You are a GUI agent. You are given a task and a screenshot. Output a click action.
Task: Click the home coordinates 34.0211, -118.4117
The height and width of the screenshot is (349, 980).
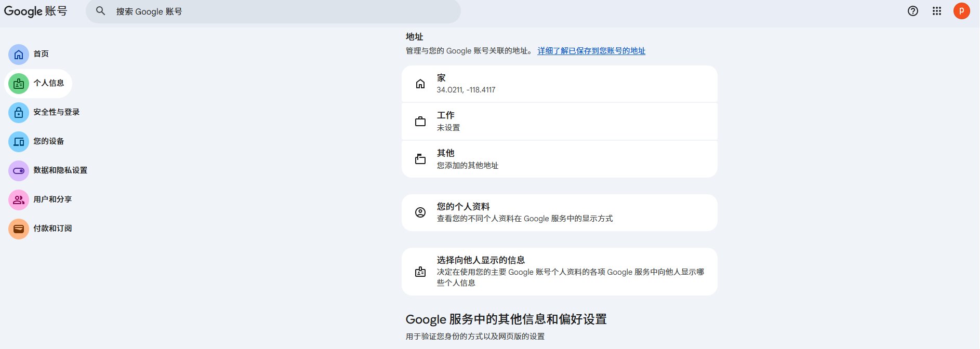pos(466,90)
